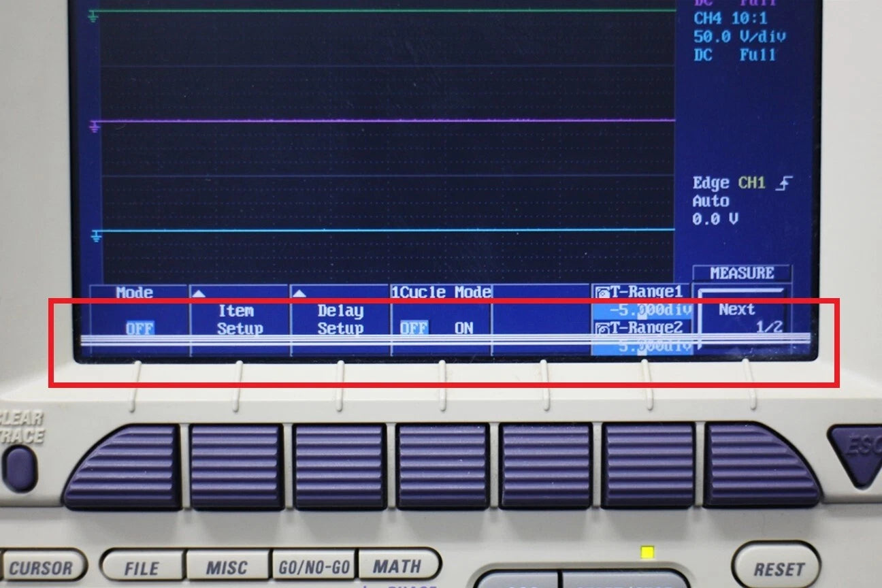Viewport: 882px width, 588px height.
Task: Select the 0.0 V trigger level
Action: pyautogui.click(x=715, y=219)
